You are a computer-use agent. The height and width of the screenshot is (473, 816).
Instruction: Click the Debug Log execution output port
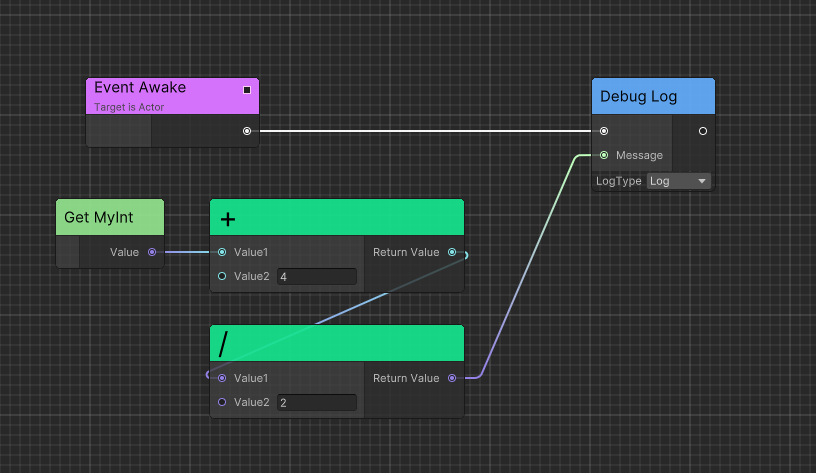tap(702, 131)
